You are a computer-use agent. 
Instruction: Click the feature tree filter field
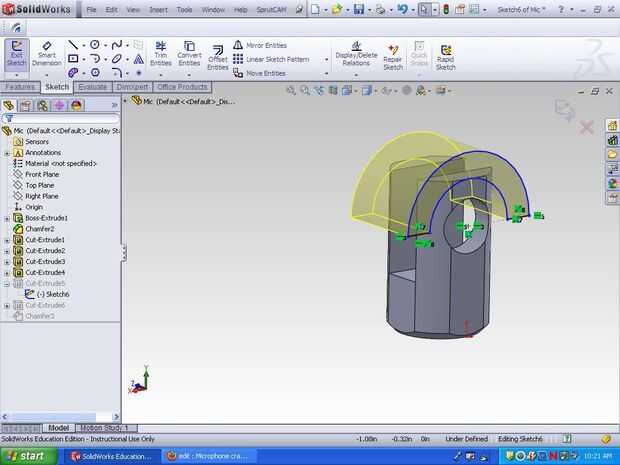pyautogui.click(x=60, y=118)
